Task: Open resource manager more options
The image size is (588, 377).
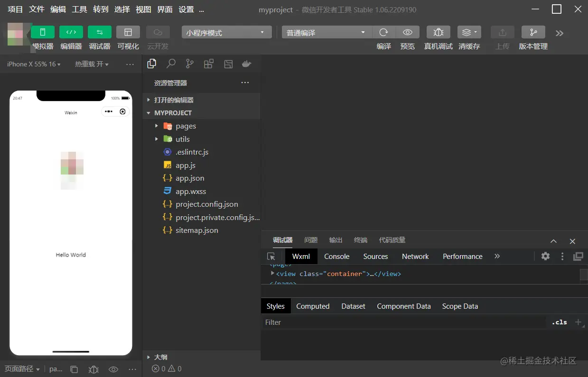Action: pyautogui.click(x=245, y=83)
